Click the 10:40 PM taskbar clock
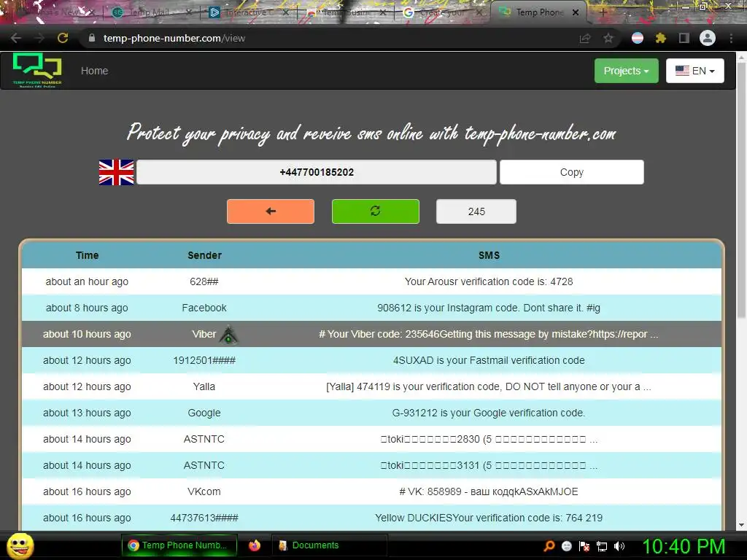Image resolution: width=747 pixels, height=560 pixels. click(684, 546)
